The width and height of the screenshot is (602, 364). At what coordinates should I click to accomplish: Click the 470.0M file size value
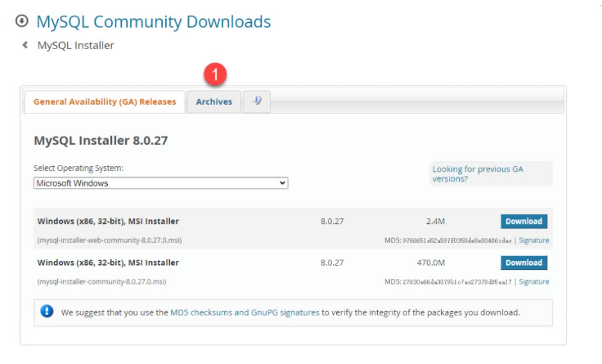(x=431, y=263)
